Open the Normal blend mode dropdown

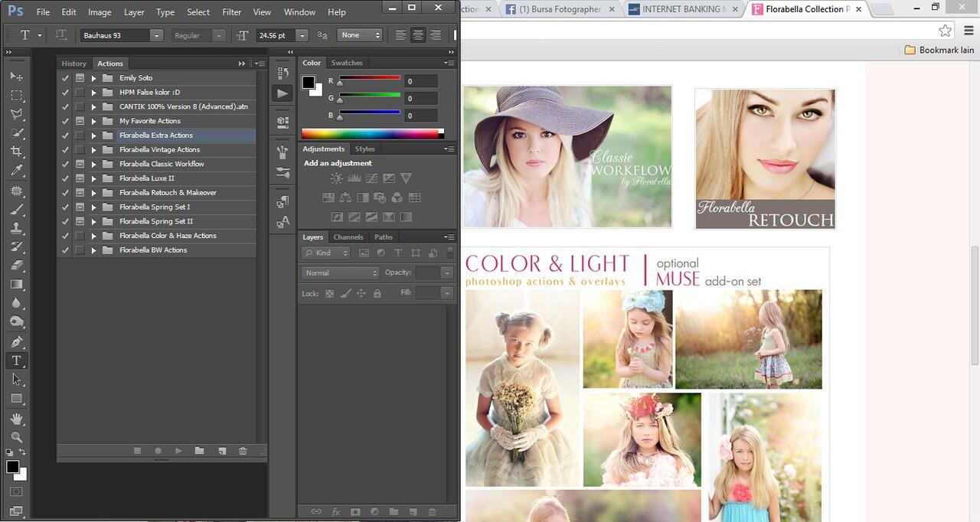coord(339,272)
